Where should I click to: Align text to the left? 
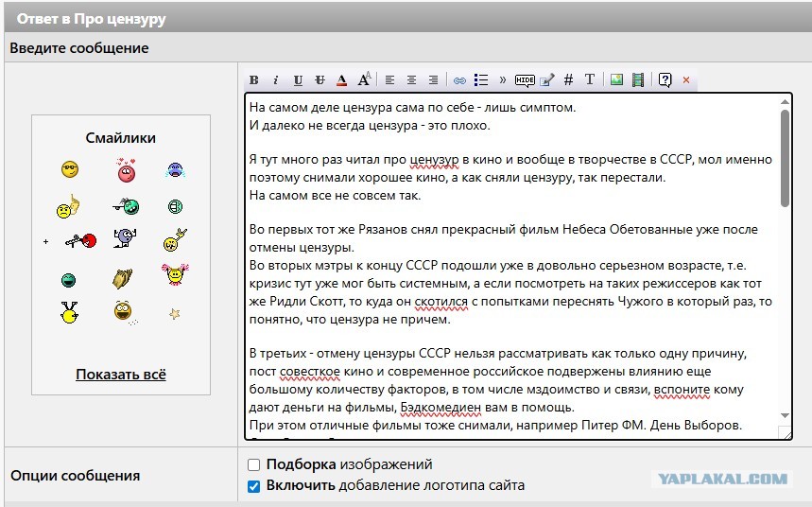[389, 79]
